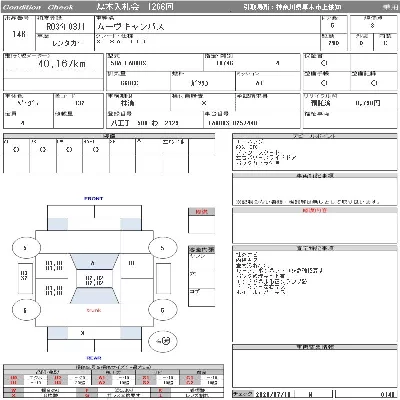Viewport: 400px width, 400px height.
Task: Click the rear-left tire circle on diagram
Action: tap(26, 310)
